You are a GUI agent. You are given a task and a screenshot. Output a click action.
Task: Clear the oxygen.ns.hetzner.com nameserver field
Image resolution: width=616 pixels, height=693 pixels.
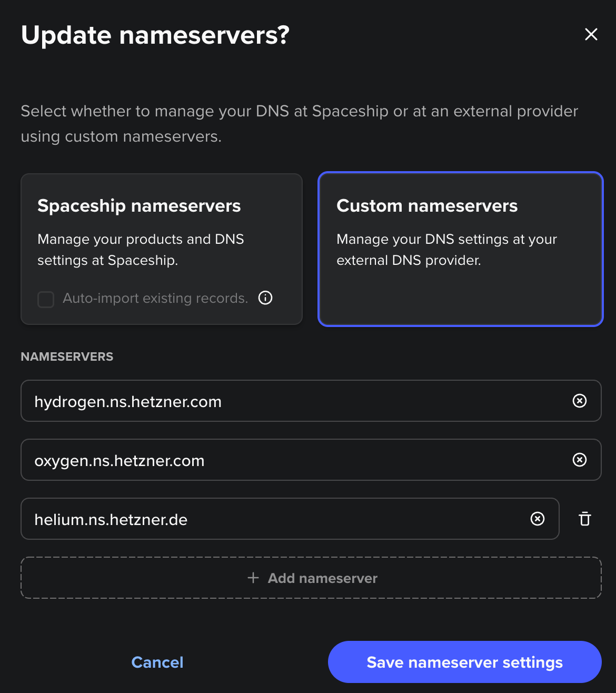click(x=579, y=460)
